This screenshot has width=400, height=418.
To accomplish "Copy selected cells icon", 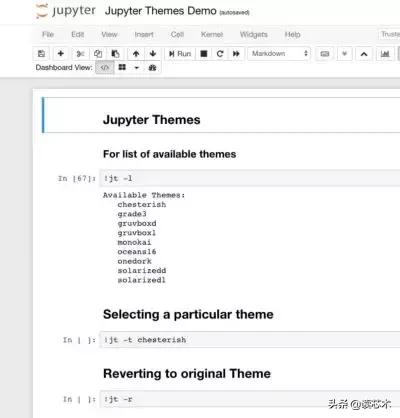I will [x=98, y=54].
